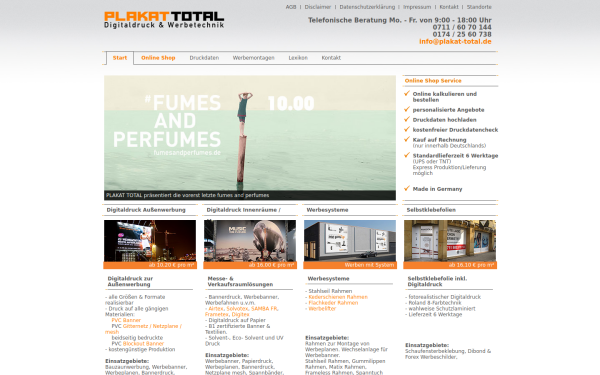Viewport: 600px width, 375px height.
Task: Click the phone number 0174 / 25 60 738
Action: [462, 34]
